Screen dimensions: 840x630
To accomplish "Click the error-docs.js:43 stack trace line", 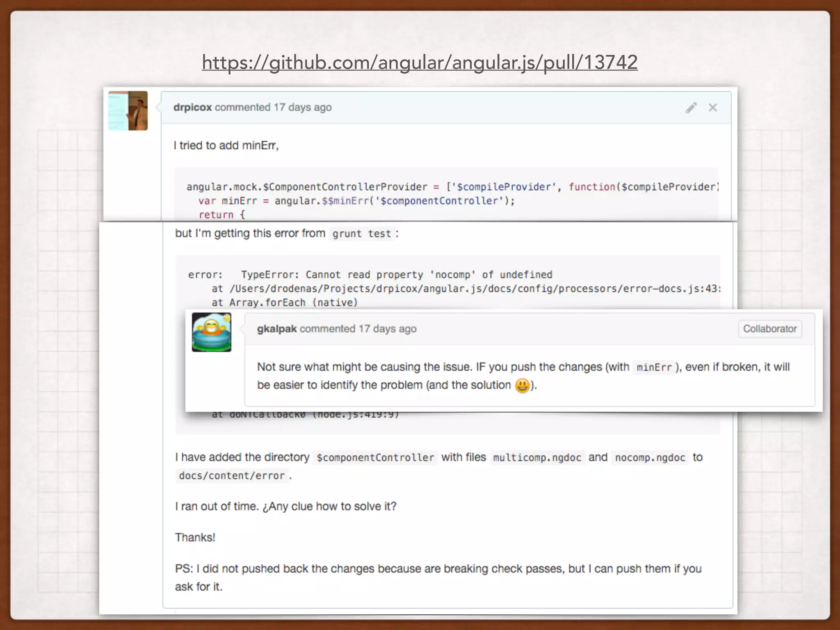I will click(x=466, y=289).
